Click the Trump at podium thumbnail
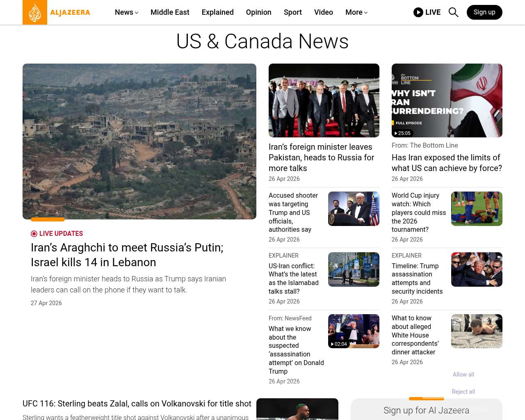 [353, 209]
